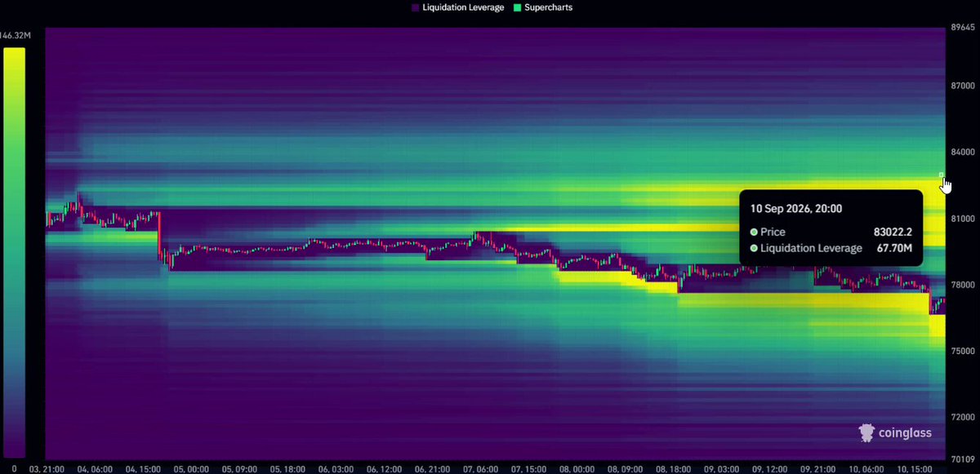This screenshot has width=980, height=474.
Task: Click the green Supercharts legend square
Action: pyautogui.click(x=516, y=7)
